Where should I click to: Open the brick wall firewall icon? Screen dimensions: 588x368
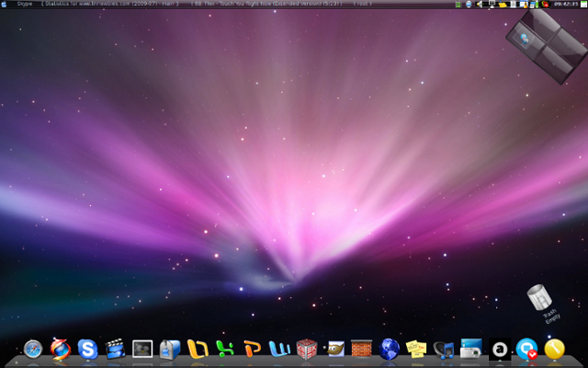361,349
